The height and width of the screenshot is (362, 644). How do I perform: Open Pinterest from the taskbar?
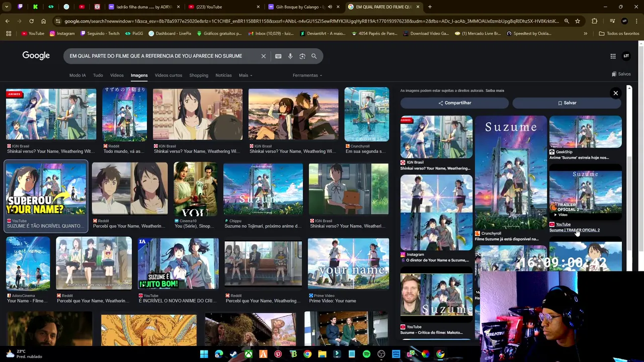point(278,354)
